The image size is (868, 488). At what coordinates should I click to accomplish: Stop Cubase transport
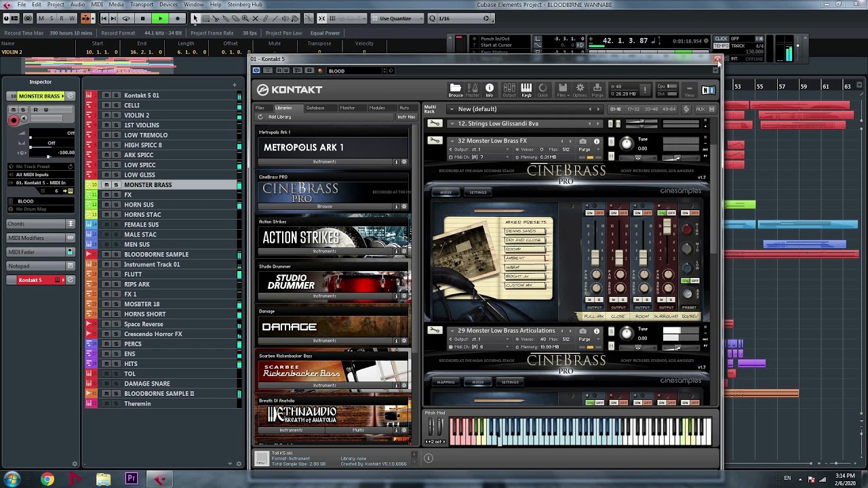pyautogui.click(x=142, y=18)
